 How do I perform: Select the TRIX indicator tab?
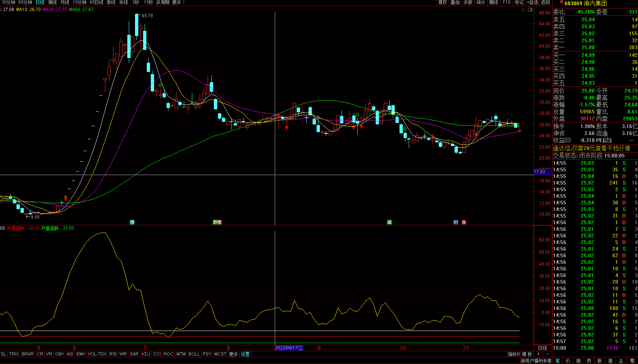14,354
